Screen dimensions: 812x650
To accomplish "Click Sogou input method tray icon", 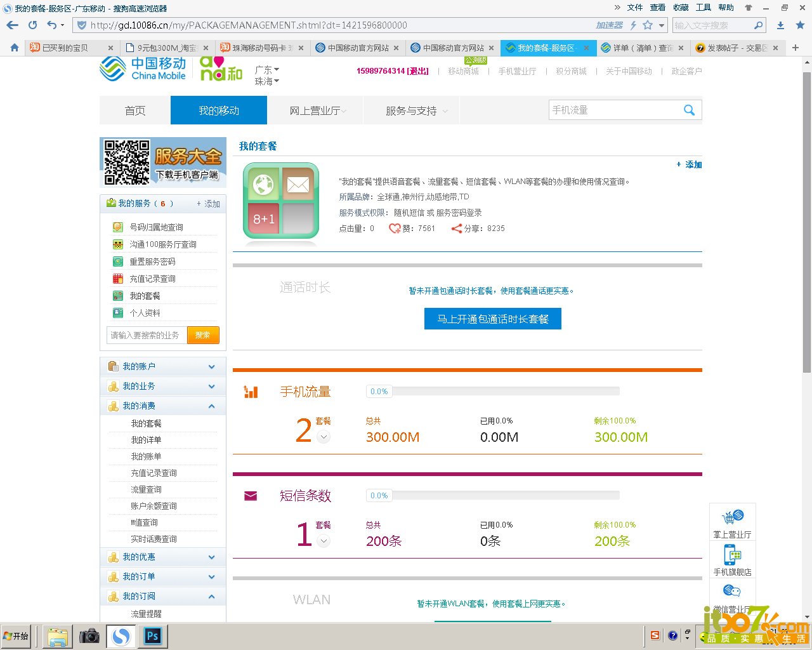I will [655, 635].
